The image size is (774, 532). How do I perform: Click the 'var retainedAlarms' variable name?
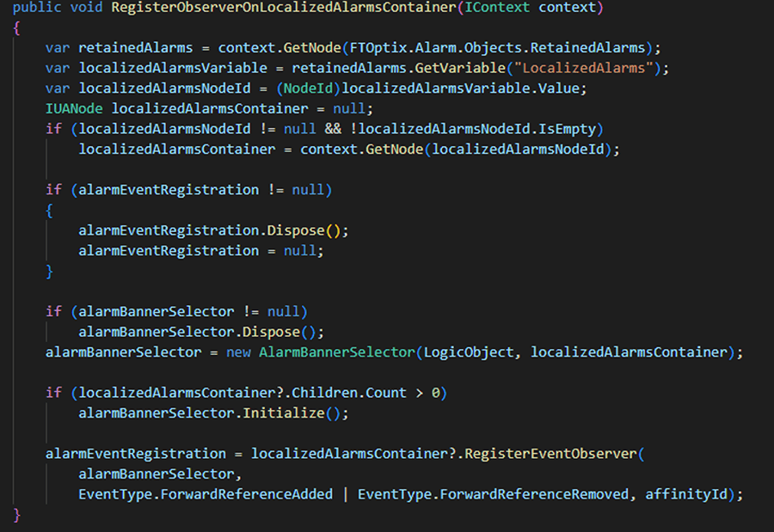[135, 48]
